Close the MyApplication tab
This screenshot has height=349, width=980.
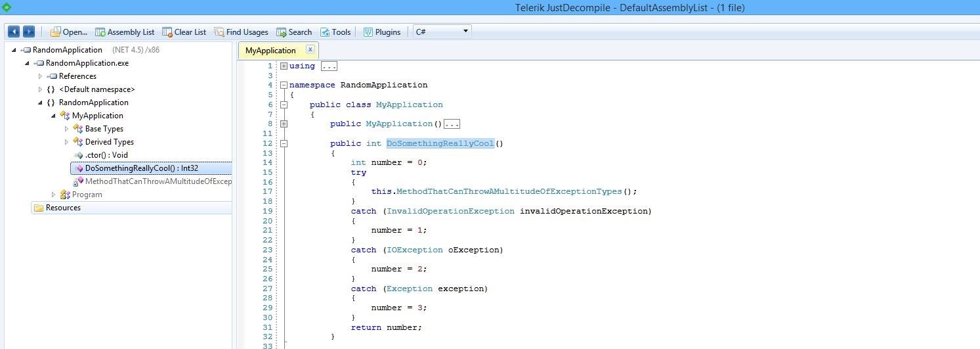pyautogui.click(x=310, y=49)
